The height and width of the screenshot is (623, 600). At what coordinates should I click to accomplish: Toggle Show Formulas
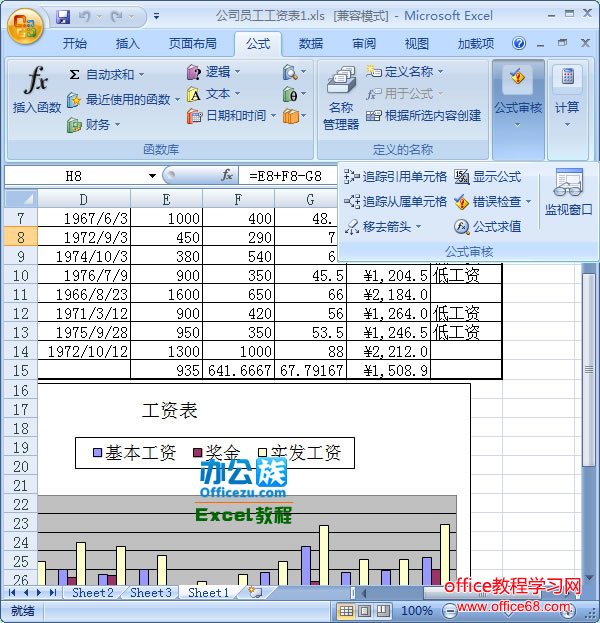tap(488, 176)
